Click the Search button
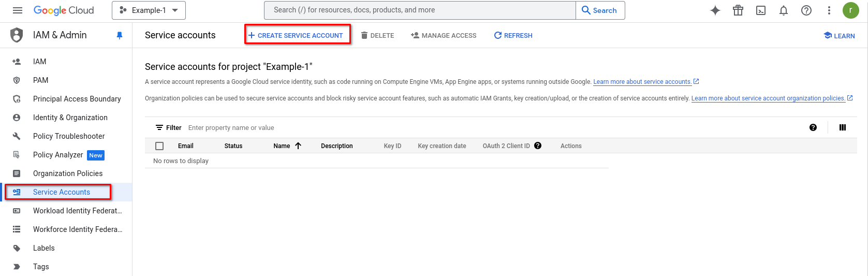Image resolution: width=868 pixels, height=276 pixels. tap(600, 10)
